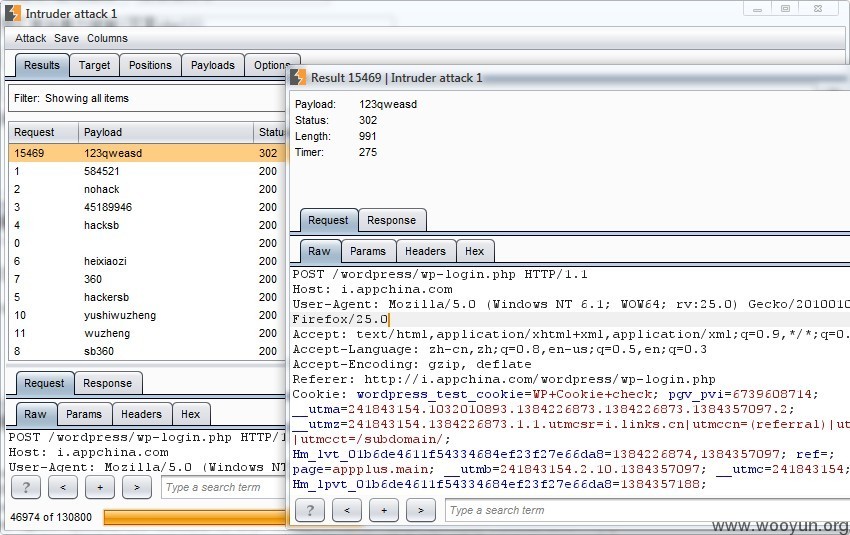
Task: Switch to the Positions tab
Action: [150, 65]
